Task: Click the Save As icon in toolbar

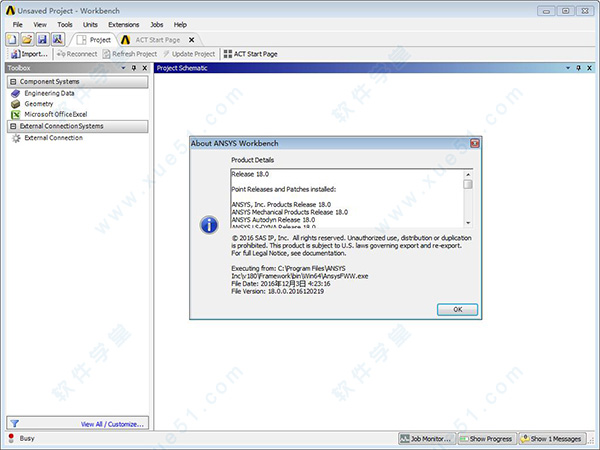Action: (57, 39)
